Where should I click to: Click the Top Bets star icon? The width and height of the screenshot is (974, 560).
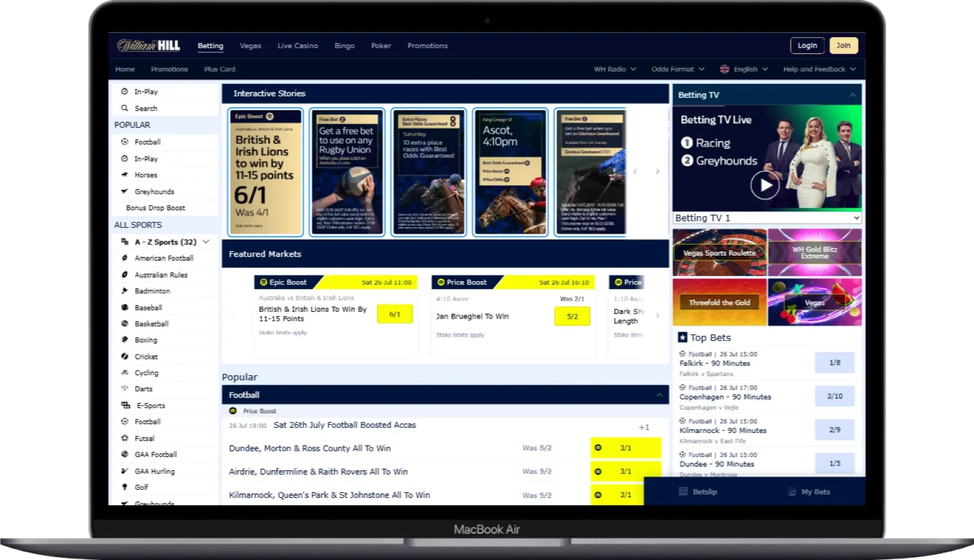[x=683, y=337]
